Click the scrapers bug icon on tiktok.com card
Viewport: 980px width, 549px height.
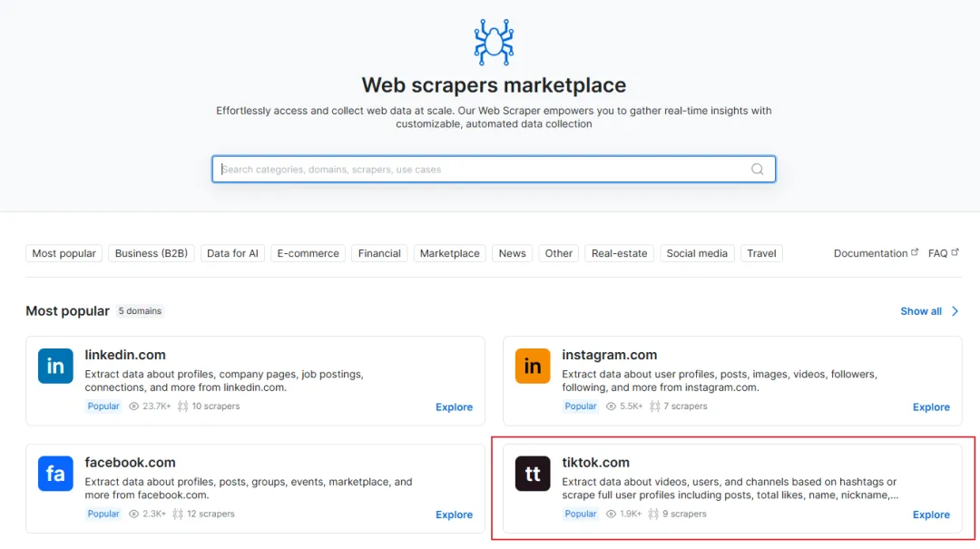(653, 514)
